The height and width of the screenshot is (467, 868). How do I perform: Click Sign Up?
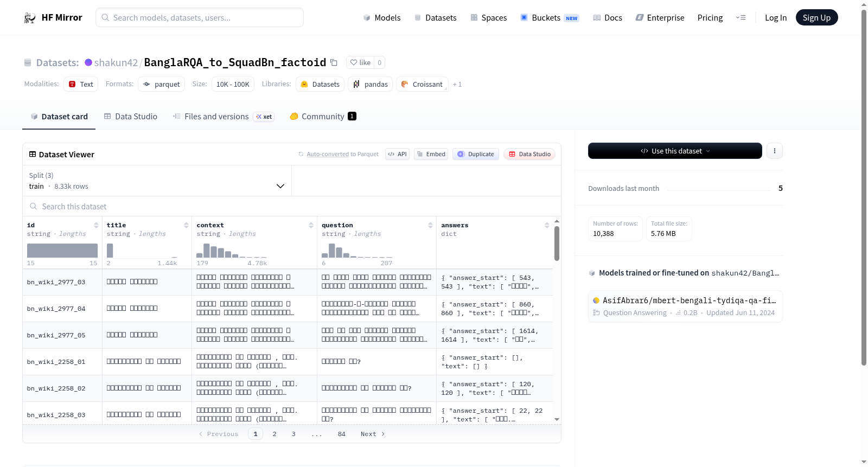[x=816, y=18]
